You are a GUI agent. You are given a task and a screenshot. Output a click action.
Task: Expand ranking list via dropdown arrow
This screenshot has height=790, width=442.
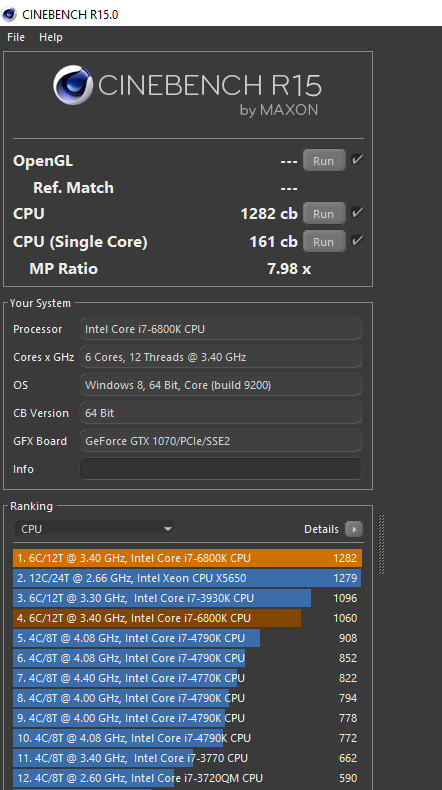[168, 529]
